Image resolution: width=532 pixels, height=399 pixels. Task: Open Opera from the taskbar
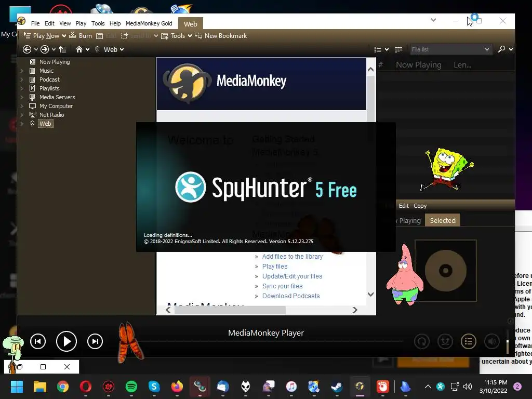pos(86,387)
